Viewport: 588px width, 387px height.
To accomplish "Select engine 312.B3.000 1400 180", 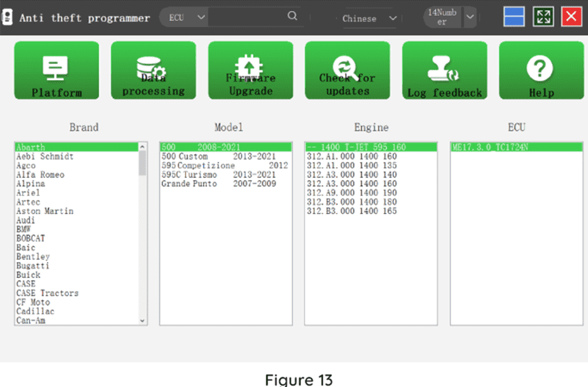I will coord(371,202).
